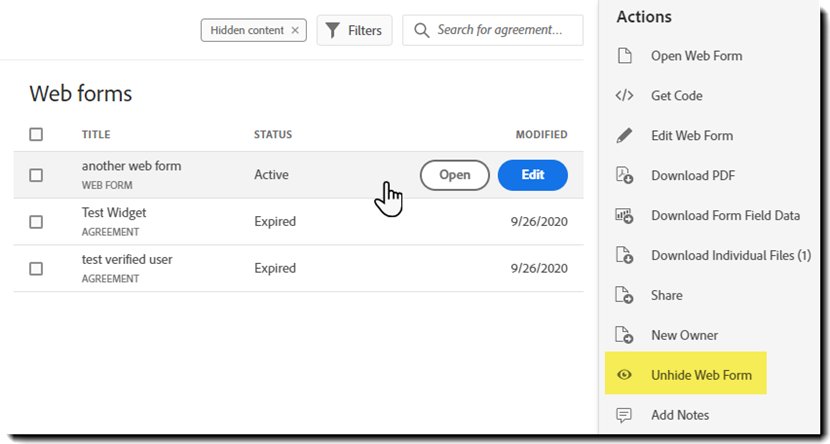Screen dimensions: 830x444
Task: Sort by the Modified column header
Action: click(541, 135)
